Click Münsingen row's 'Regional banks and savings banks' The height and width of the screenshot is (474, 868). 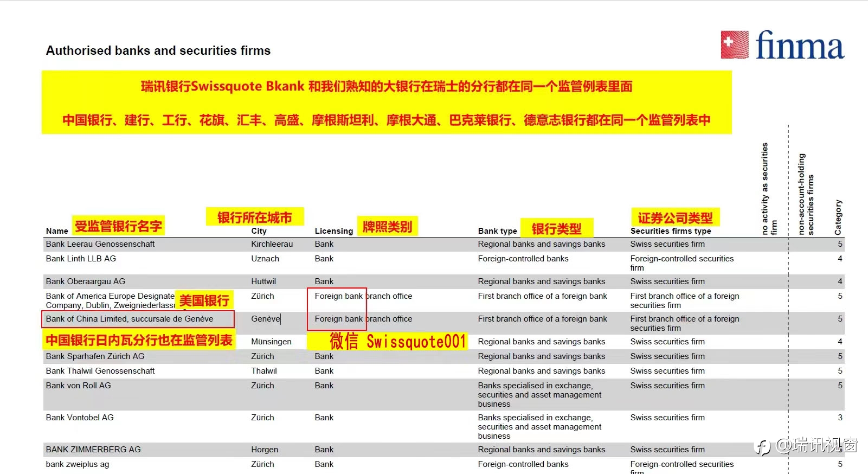(542, 342)
